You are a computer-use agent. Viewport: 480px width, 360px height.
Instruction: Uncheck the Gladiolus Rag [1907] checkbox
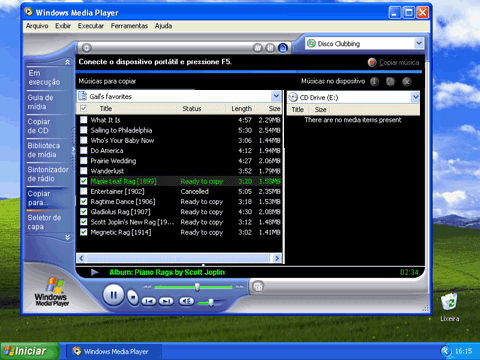[x=84, y=212]
